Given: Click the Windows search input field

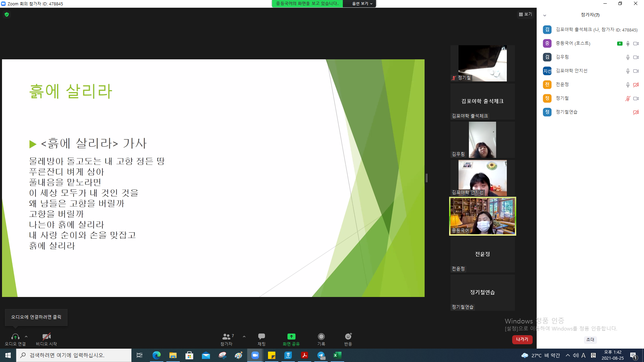Looking at the screenshot, I should tap(74, 355).
